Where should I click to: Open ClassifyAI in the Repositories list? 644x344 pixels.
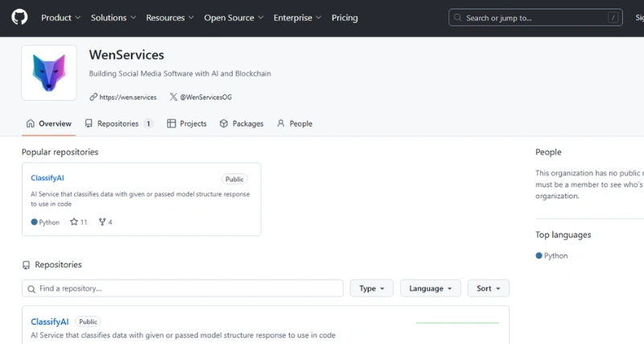click(50, 321)
